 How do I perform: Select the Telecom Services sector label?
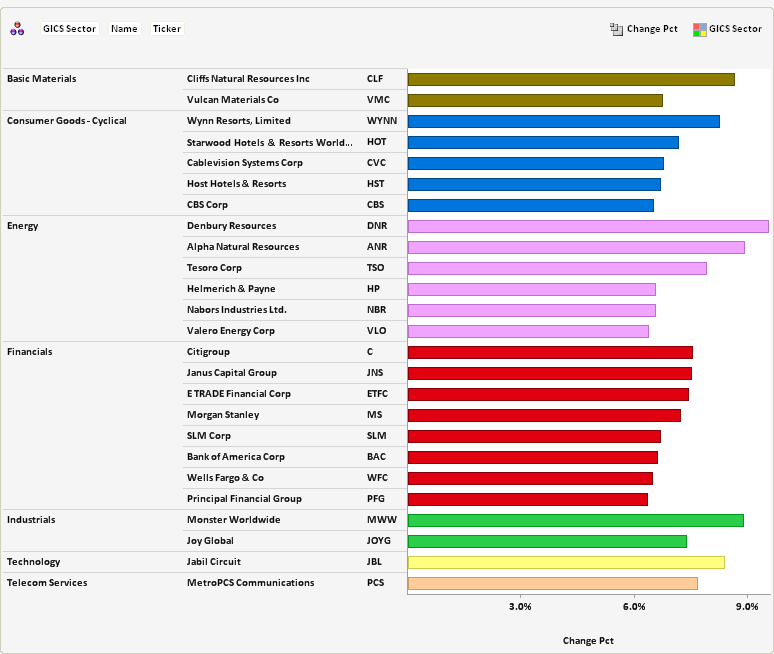click(47, 583)
